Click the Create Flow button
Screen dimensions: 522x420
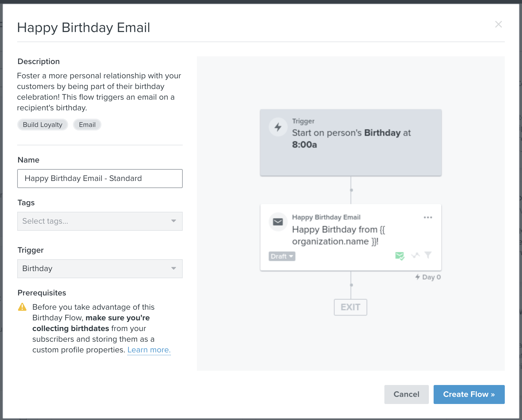point(469,394)
